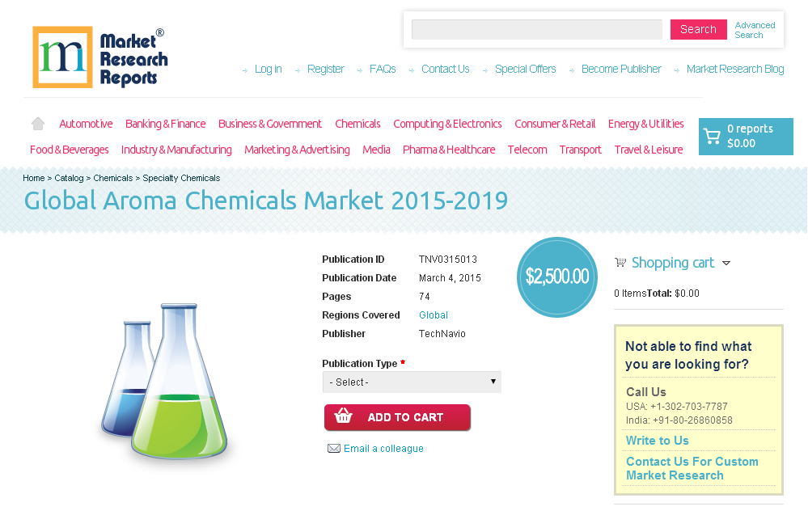Open the Chemicals category menu
The width and height of the screenshot is (808, 532).
[x=357, y=123]
